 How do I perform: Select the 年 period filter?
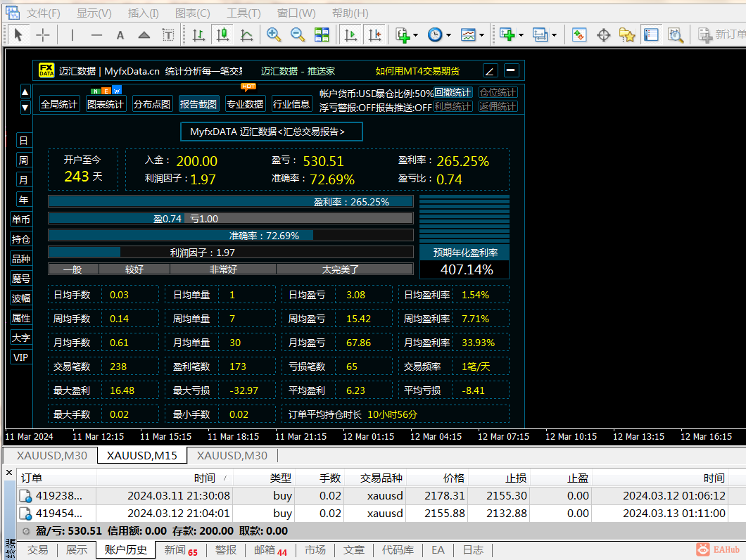24,200
